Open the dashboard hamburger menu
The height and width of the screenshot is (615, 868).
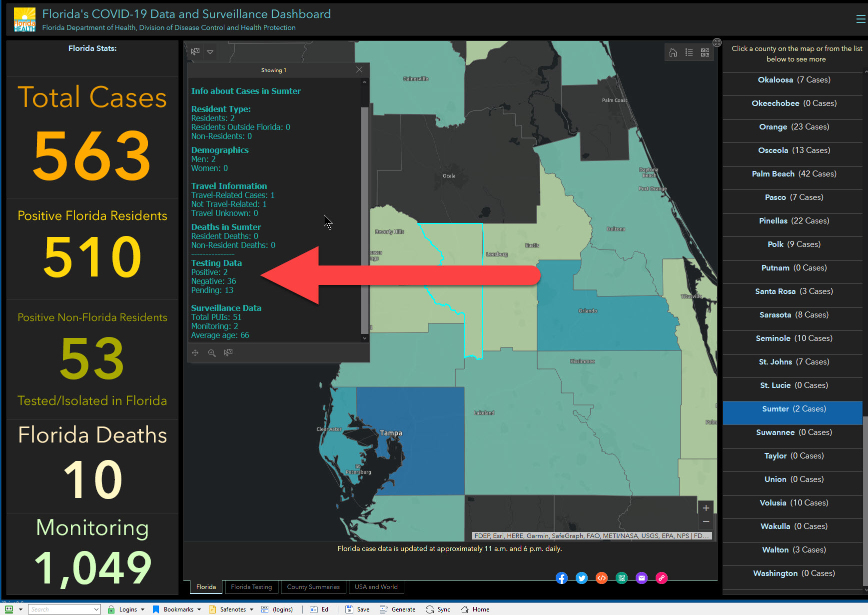(861, 19)
